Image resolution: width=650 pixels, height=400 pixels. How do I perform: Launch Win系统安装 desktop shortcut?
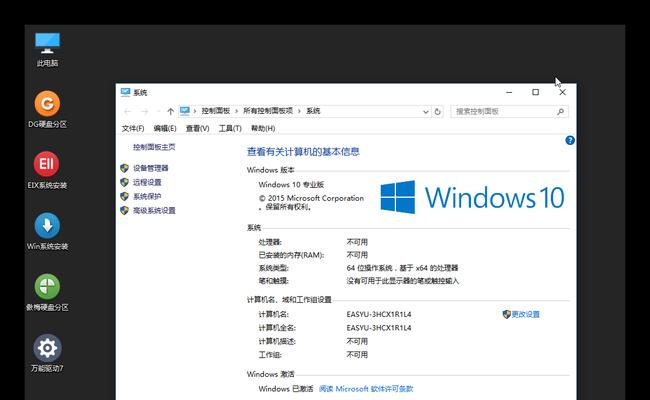[x=47, y=231]
